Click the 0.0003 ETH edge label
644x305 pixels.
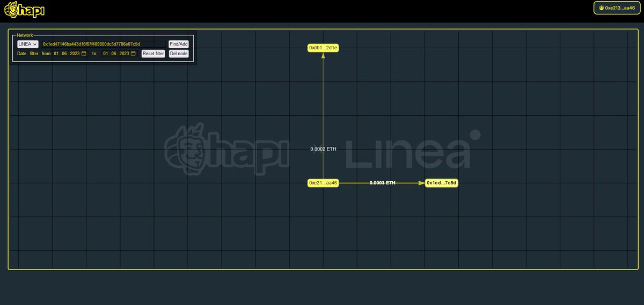tap(382, 183)
